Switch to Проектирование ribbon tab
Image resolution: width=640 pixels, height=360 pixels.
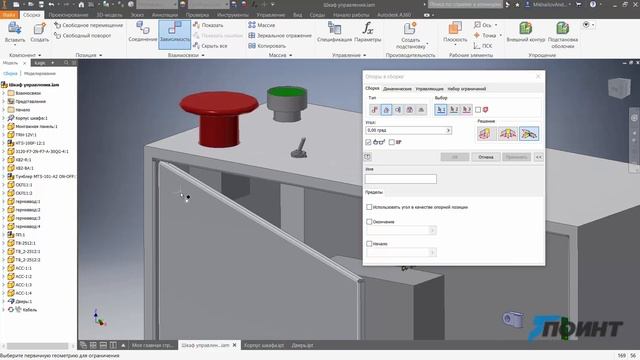coord(68,15)
